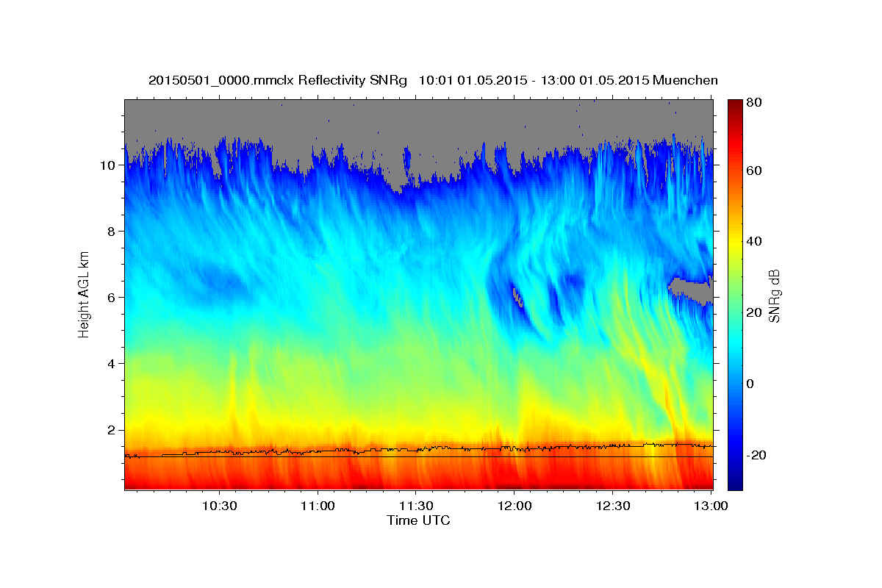Screen dimensions: 882x588
Task: Click the colorbar value 40
Action: [x=753, y=242]
